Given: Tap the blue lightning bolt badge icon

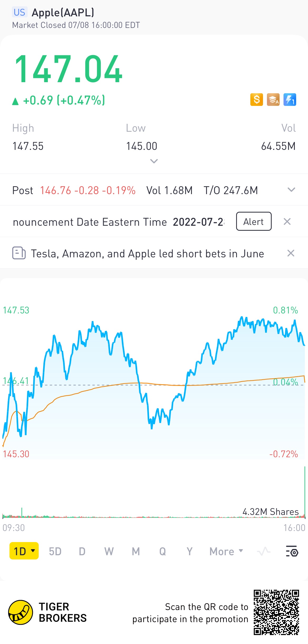Looking at the screenshot, I should tap(290, 100).
